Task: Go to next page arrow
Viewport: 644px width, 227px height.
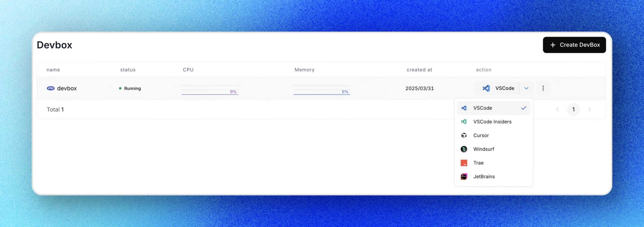Action: point(589,109)
